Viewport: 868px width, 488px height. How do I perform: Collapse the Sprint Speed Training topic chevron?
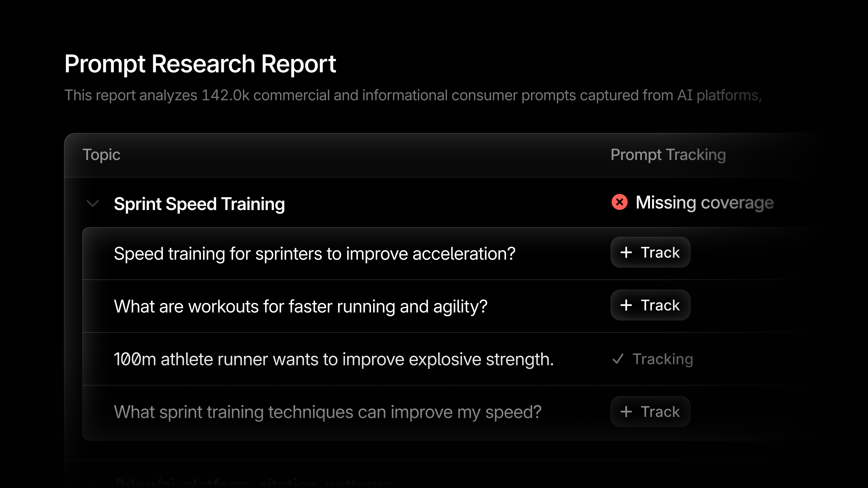tap(93, 203)
